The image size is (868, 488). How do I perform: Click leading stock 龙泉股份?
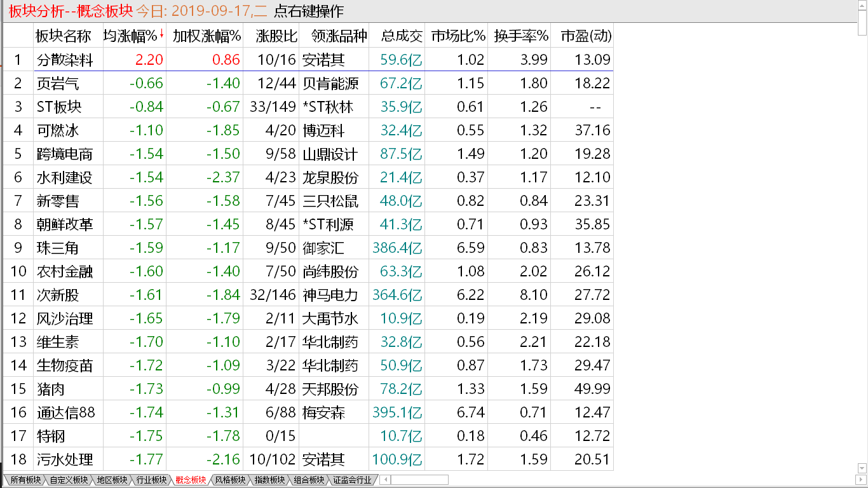(330, 177)
